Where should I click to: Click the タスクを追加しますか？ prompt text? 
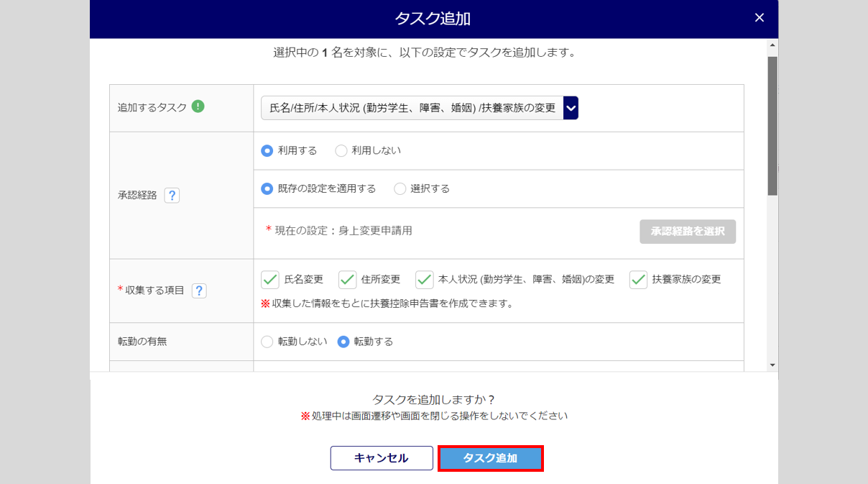(x=434, y=400)
